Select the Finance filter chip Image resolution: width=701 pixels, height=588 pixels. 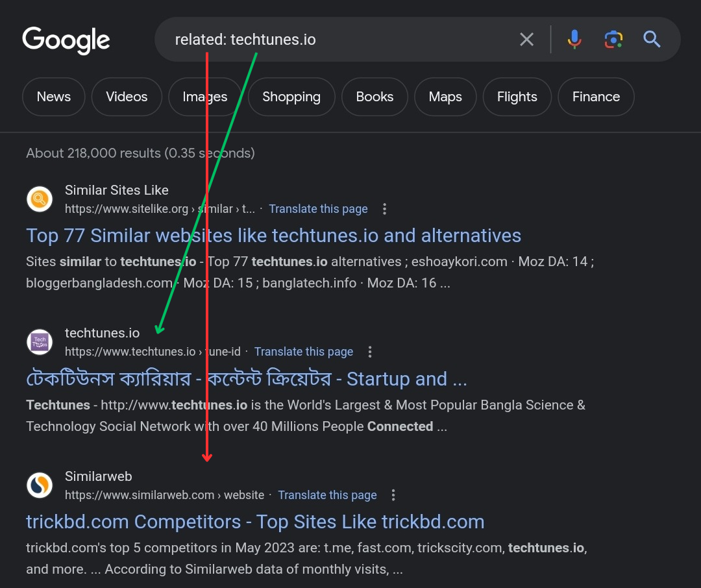coord(596,97)
